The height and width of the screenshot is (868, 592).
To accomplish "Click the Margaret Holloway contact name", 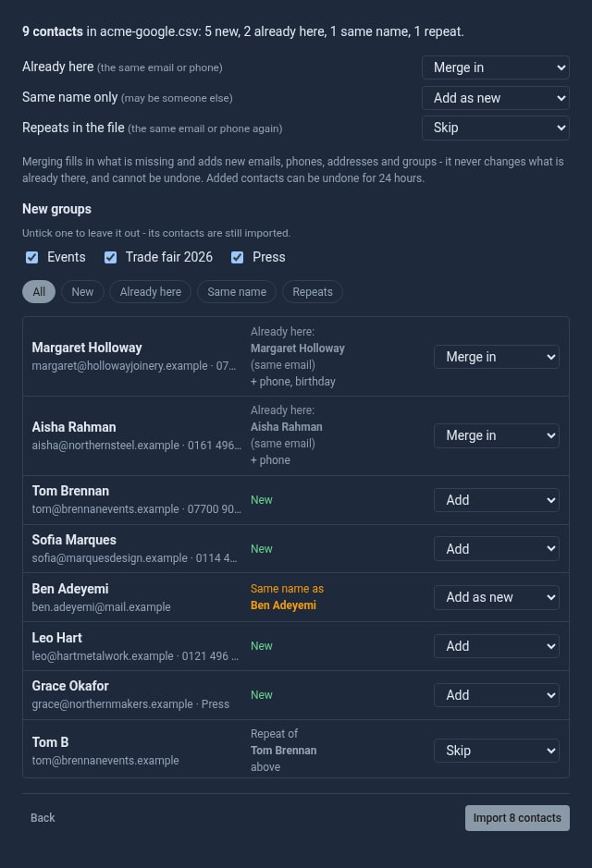I will pos(87,348).
